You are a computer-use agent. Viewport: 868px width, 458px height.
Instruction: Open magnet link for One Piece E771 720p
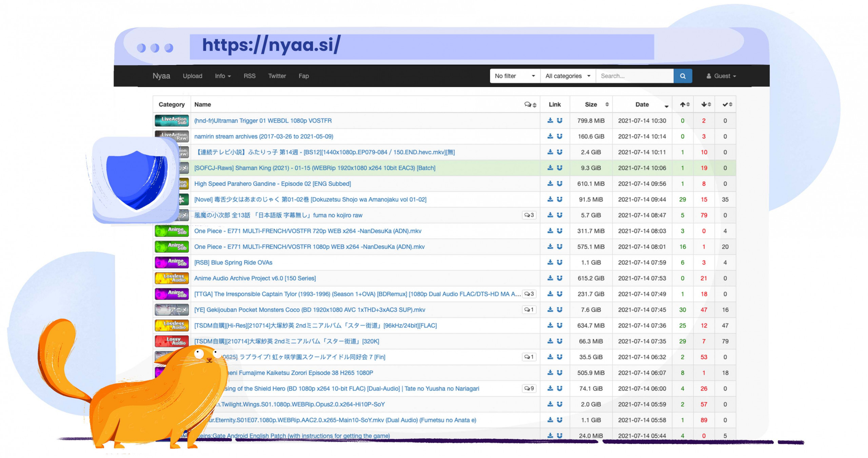click(559, 231)
